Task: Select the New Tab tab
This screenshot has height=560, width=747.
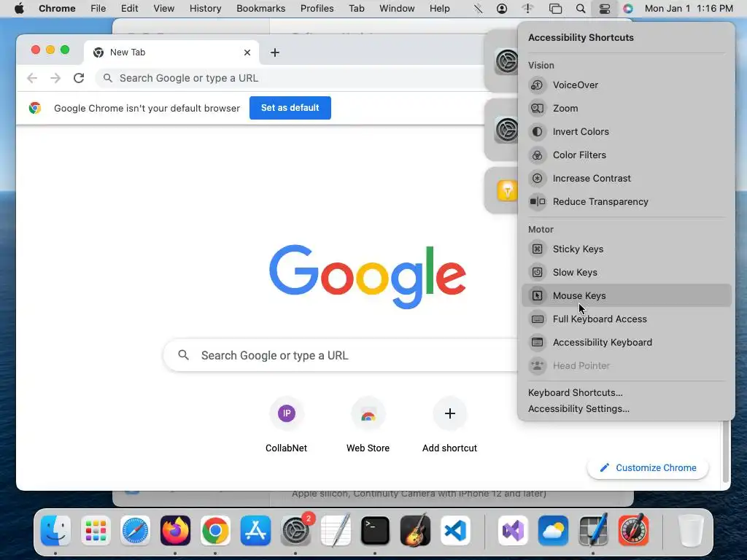Action: point(171,52)
